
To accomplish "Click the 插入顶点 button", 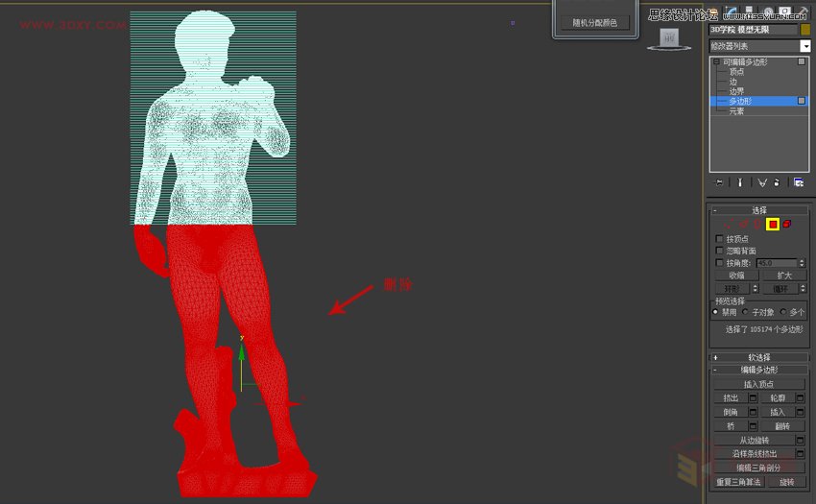I will point(759,384).
